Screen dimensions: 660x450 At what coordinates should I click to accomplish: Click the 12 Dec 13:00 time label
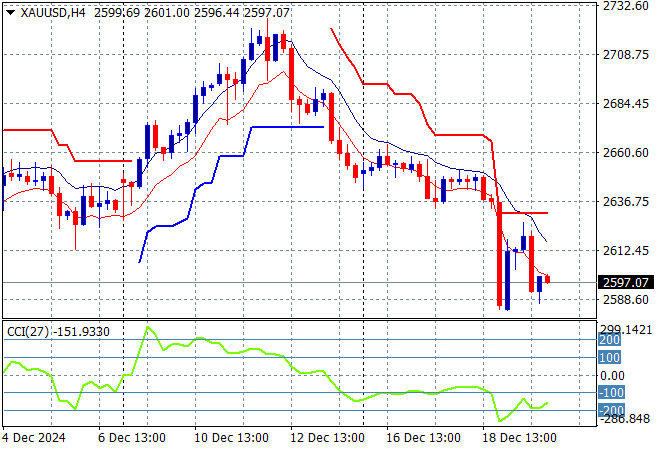click(x=327, y=438)
